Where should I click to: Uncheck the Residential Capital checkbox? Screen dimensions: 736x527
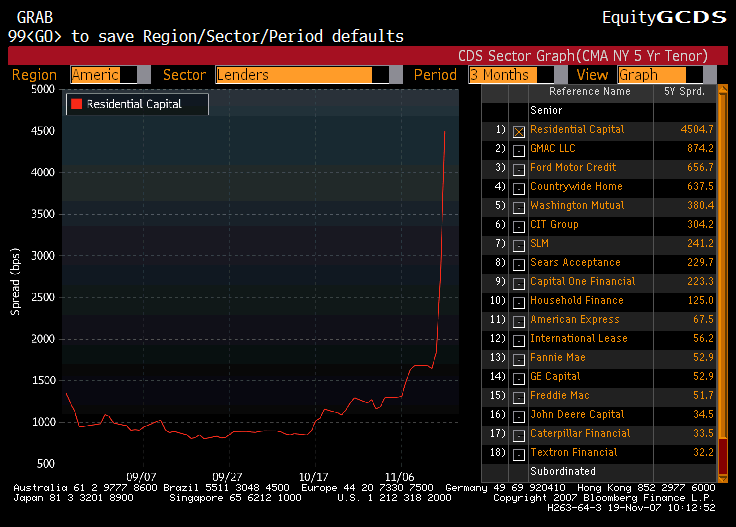point(519,132)
